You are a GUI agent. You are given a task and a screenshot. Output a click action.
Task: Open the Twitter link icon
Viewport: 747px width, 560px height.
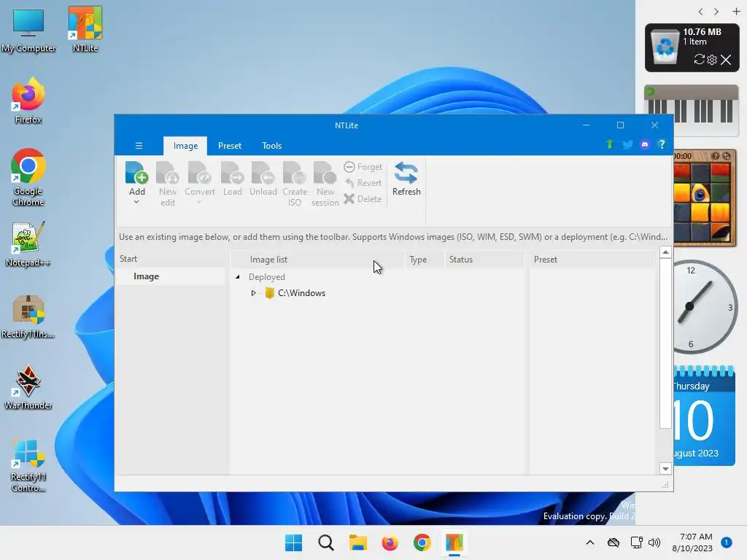(x=627, y=144)
